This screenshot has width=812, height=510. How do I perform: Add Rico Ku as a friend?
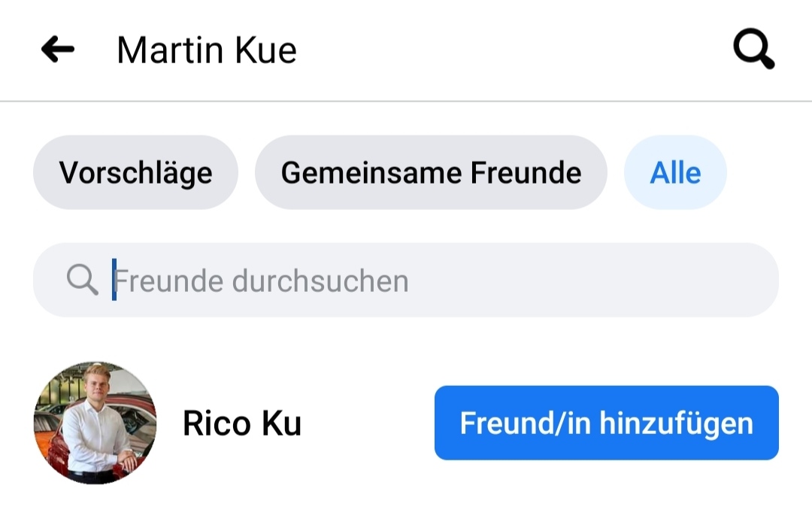click(606, 423)
